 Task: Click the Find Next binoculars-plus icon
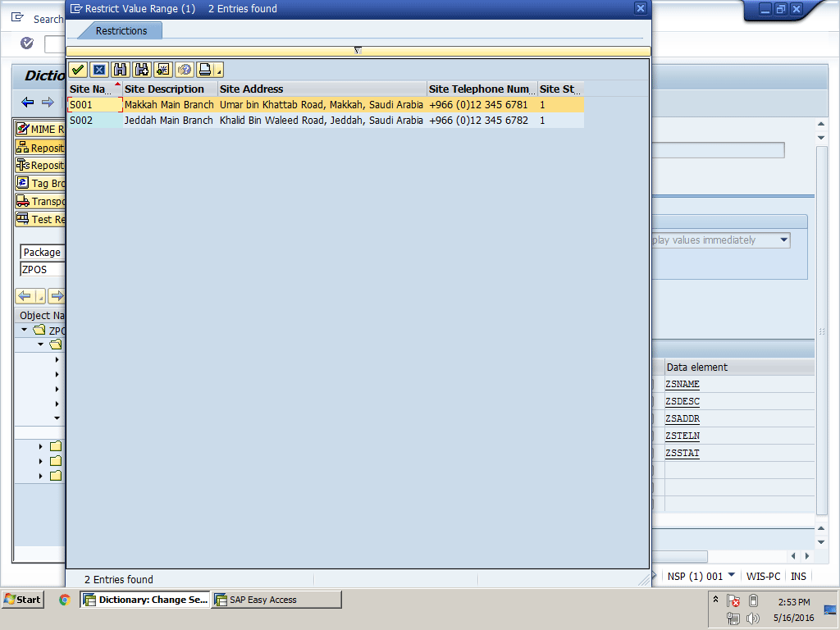coord(142,70)
